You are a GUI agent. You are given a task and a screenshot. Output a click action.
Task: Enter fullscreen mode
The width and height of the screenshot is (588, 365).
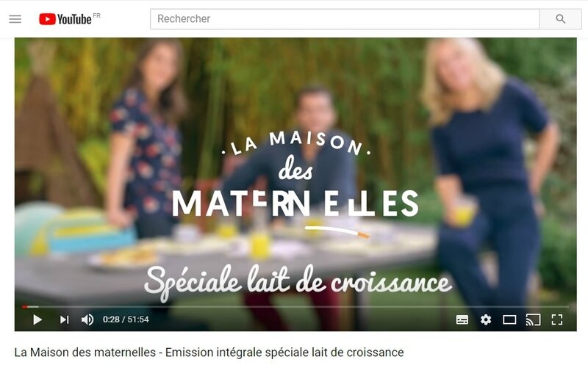coord(557,319)
